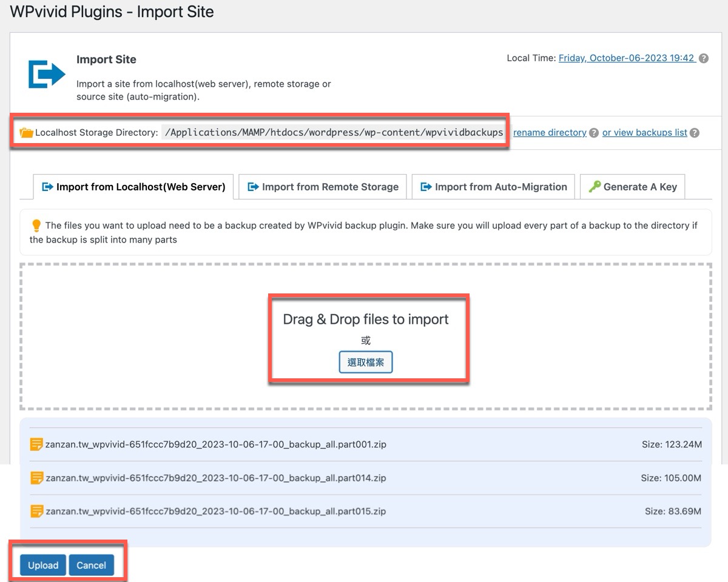This screenshot has width=728, height=582.
Task: Open the Import from Remote Storage tab
Action: pyautogui.click(x=323, y=187)
